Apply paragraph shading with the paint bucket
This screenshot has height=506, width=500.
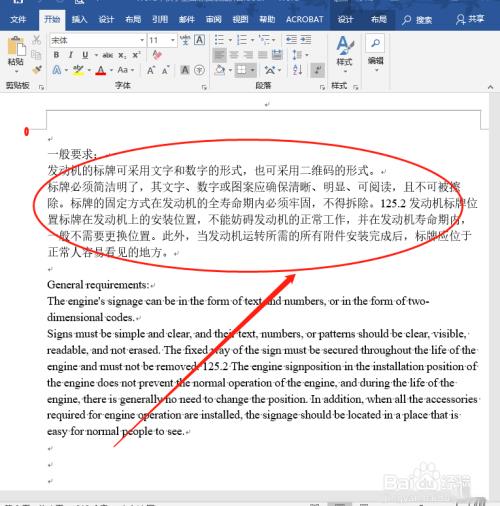(x=220, y=70)
